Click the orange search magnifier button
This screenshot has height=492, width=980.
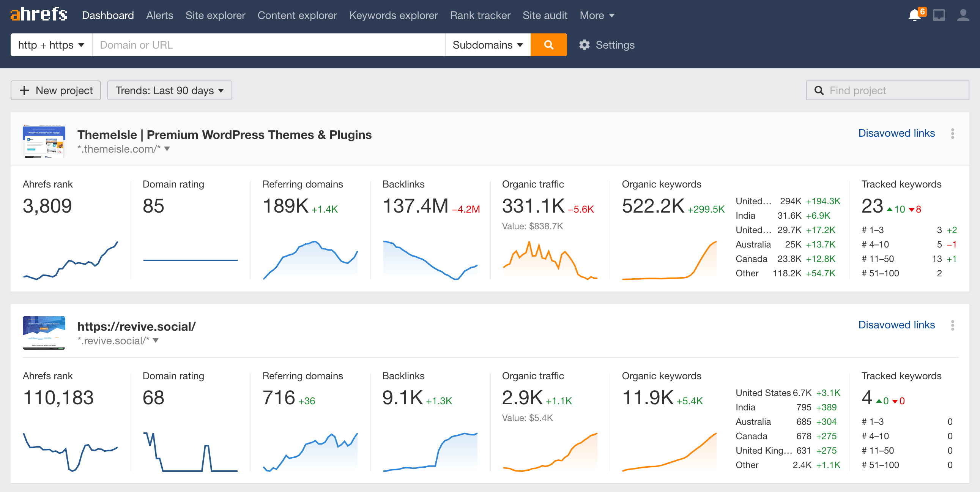(x=548, y=44)
